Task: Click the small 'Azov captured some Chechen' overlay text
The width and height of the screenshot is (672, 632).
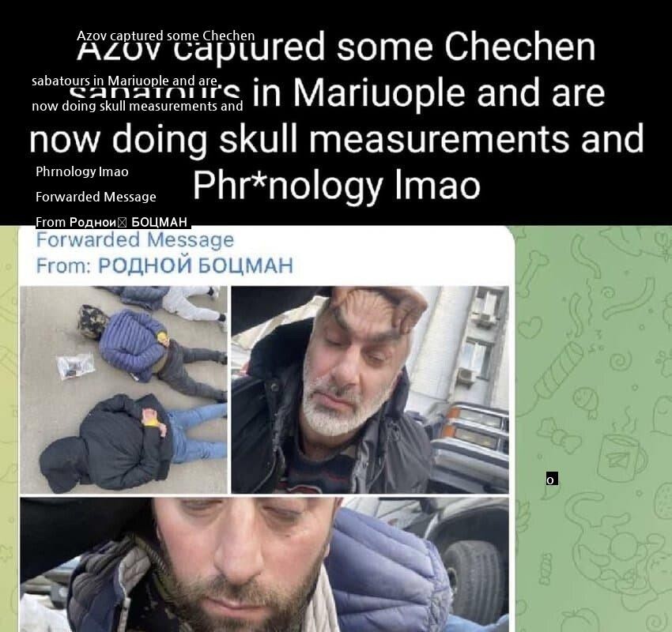Action: tap(165, 36)
